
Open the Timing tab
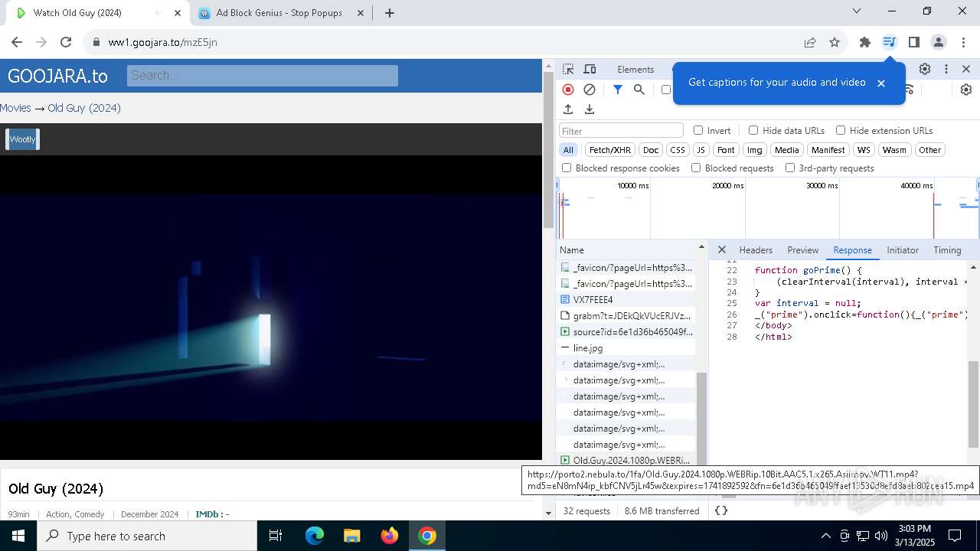tap(947, 250)
